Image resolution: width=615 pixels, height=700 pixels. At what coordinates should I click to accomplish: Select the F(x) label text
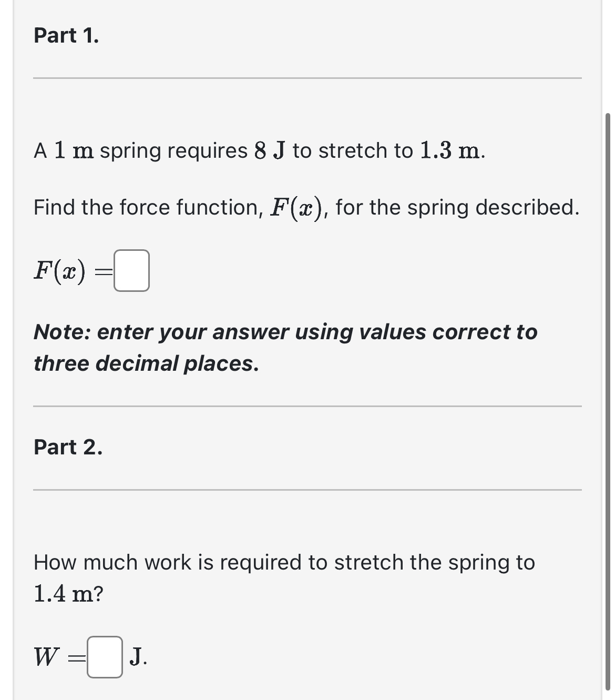point(59,271)
